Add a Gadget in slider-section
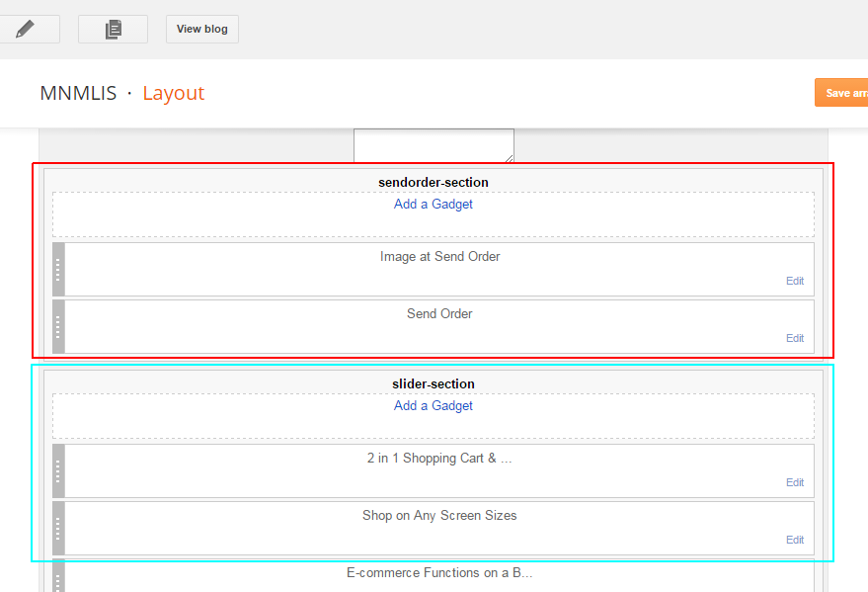 433,406
